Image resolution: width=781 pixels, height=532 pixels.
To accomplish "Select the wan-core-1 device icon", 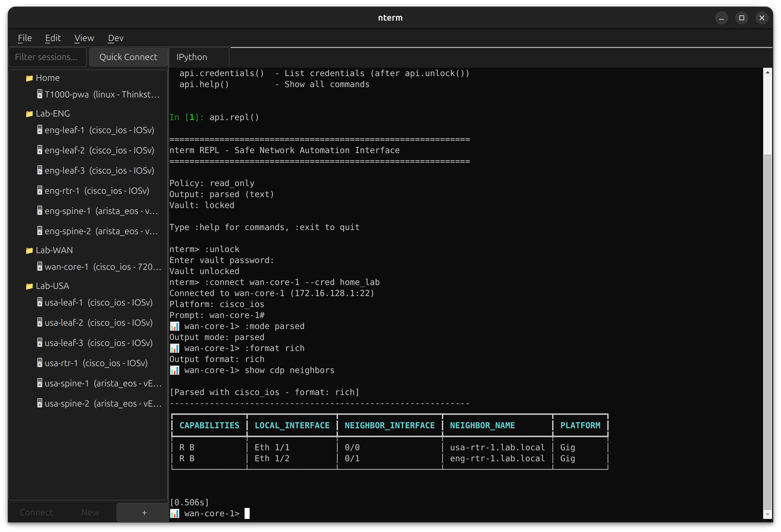I will pyautogui.click(x=40, y=267).
